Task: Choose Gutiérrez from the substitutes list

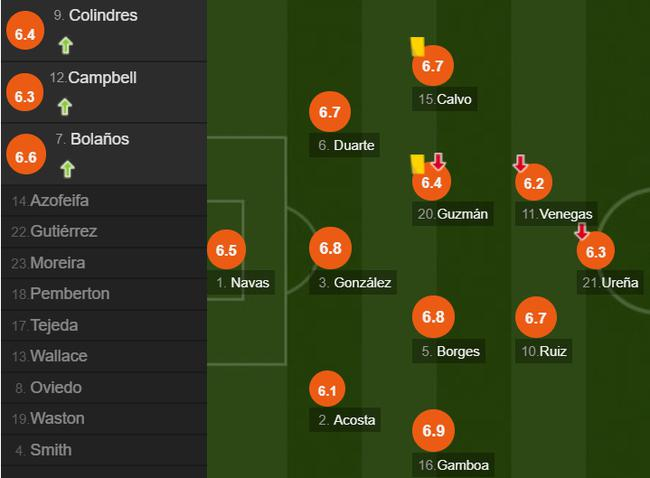Action: [63, 232]
